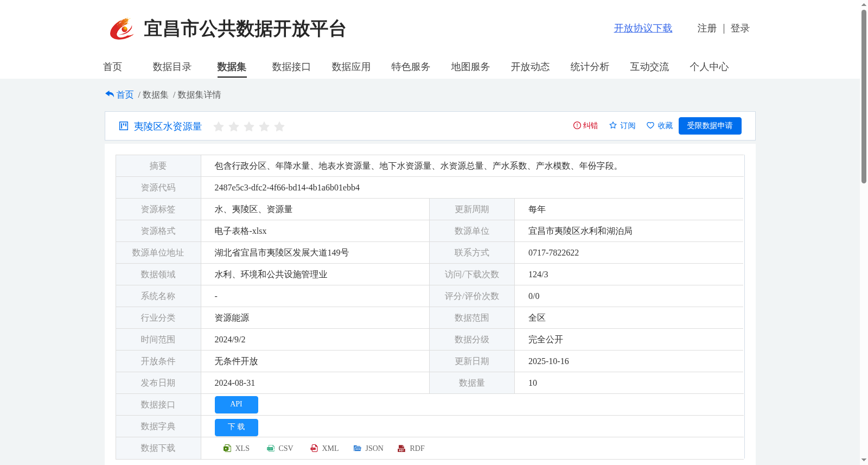The height and width of the screenshot is (465, 868).
Task: Open the 个人中心 nav tab
Action: [709, 67]
